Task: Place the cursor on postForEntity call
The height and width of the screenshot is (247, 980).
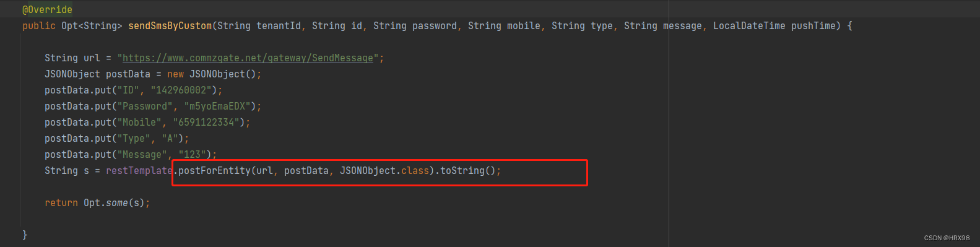Action: (214, 171)
